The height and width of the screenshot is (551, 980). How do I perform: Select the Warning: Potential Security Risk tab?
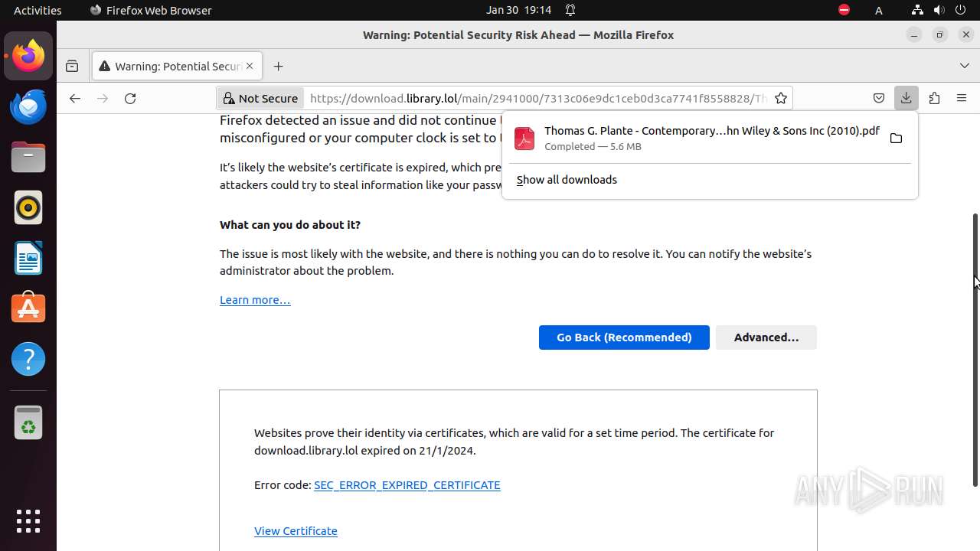coord(177,67)
